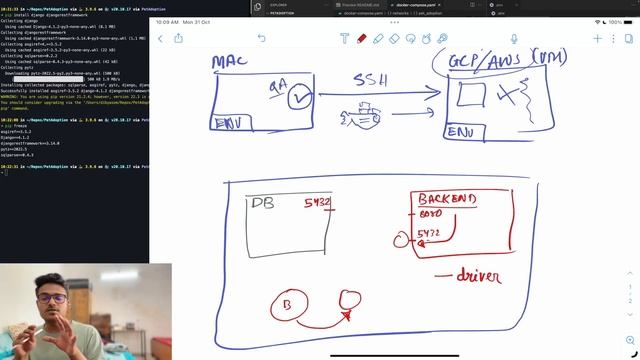Screen dimensions: 640x360
Task: Click the page number 1 indicator
Action: pyautogui.click(x=630, y=287)
